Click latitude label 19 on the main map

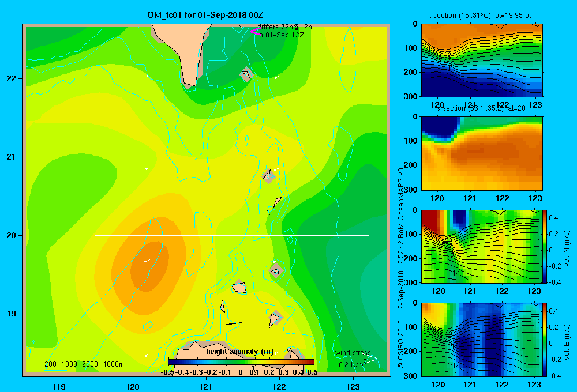tap(11, 314)
